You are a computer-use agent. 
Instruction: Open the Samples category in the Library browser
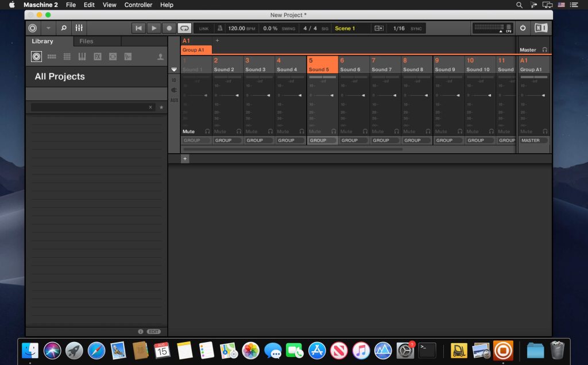pos(127,56)
